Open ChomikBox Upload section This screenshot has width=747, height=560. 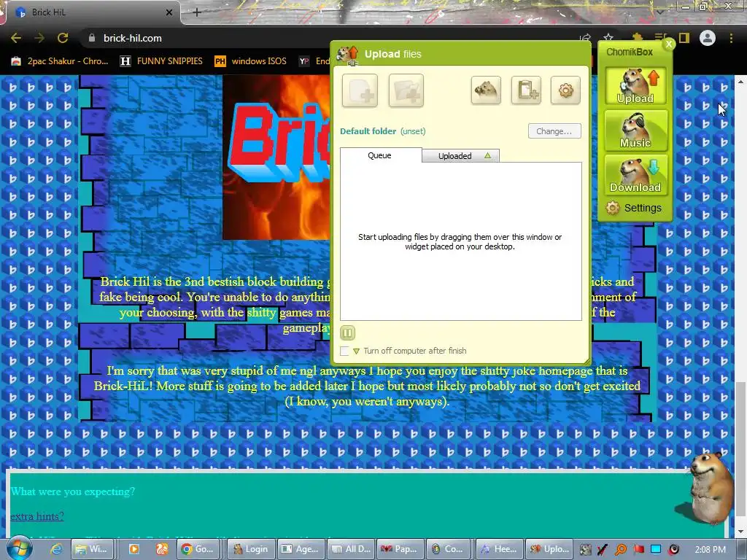coord(635,86)
